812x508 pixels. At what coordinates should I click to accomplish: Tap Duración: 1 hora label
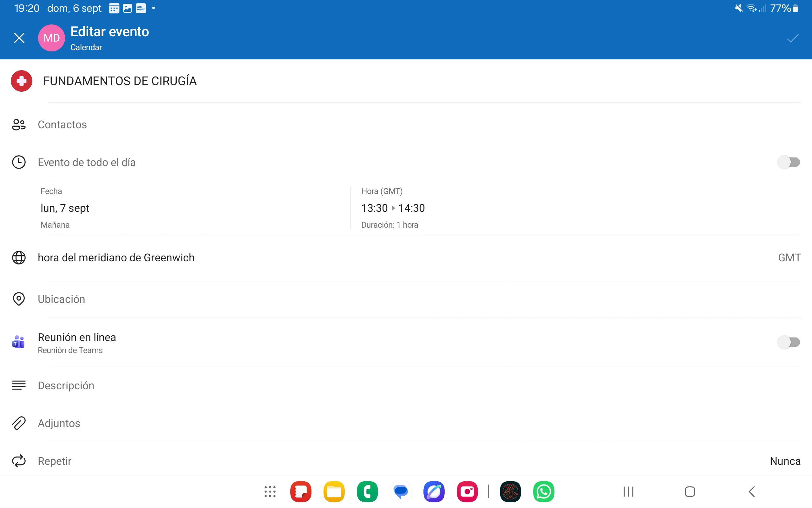pos(390,225)
